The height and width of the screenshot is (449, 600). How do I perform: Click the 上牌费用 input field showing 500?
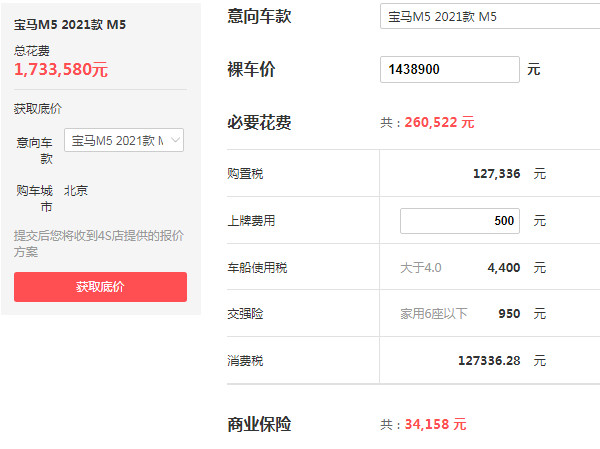coord(460,221)
